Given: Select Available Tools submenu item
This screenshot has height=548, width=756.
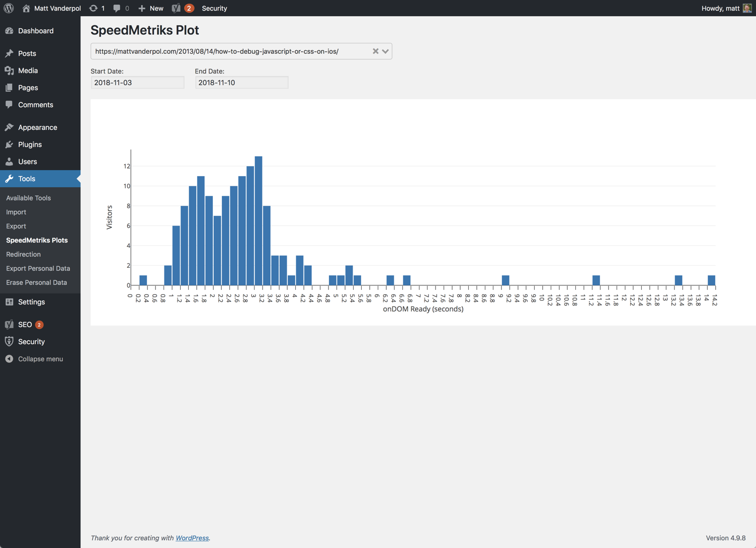Looking at the screenshot, I should pos(28,198).
